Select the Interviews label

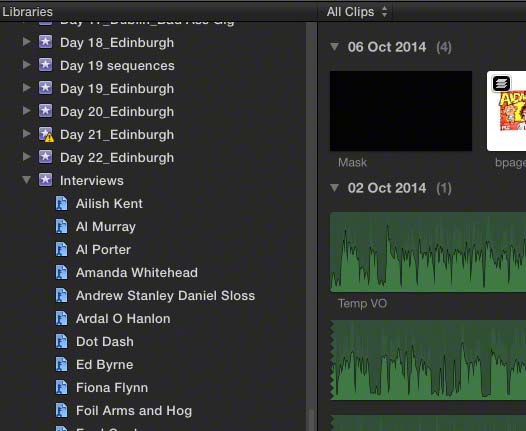[92, 181]
